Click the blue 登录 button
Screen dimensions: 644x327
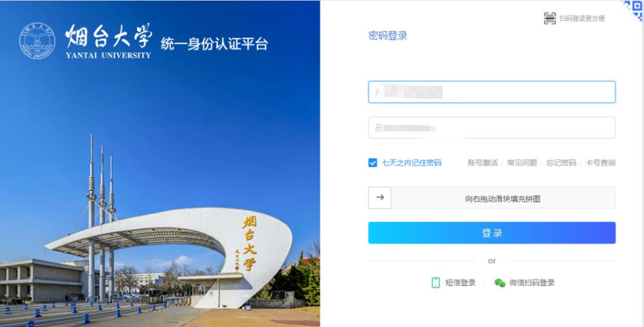point(491,233)
